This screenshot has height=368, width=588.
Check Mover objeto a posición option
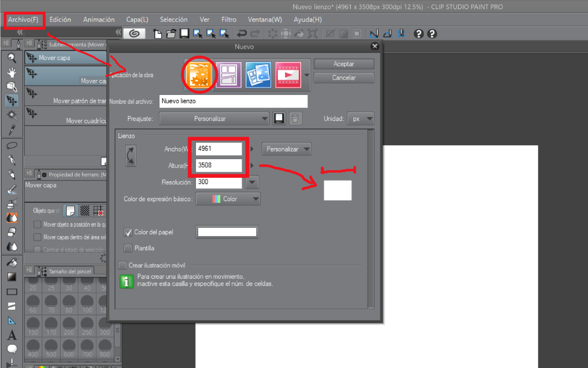click(x=37, y=224)
